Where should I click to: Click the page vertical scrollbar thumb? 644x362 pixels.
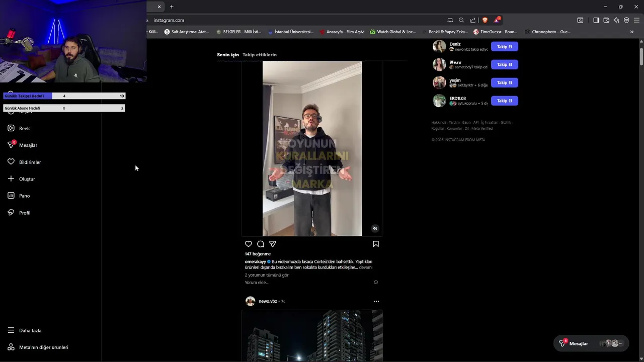tap(641, 56)
